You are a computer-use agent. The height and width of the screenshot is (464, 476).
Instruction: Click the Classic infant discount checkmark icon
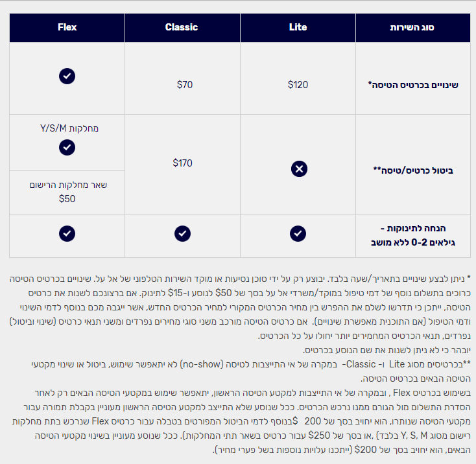pyautogui.click(x=182, y=233)
